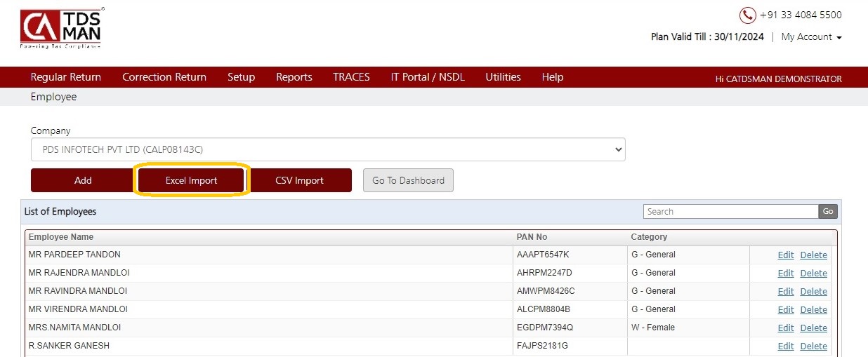Delete the MR PARDEEP TANDON record

click(814, 255)
